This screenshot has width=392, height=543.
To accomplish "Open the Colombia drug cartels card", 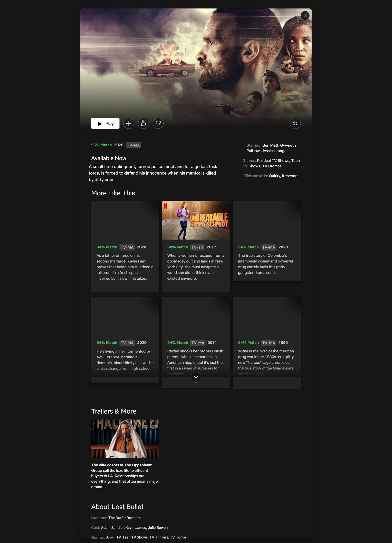I will [266, 241].
